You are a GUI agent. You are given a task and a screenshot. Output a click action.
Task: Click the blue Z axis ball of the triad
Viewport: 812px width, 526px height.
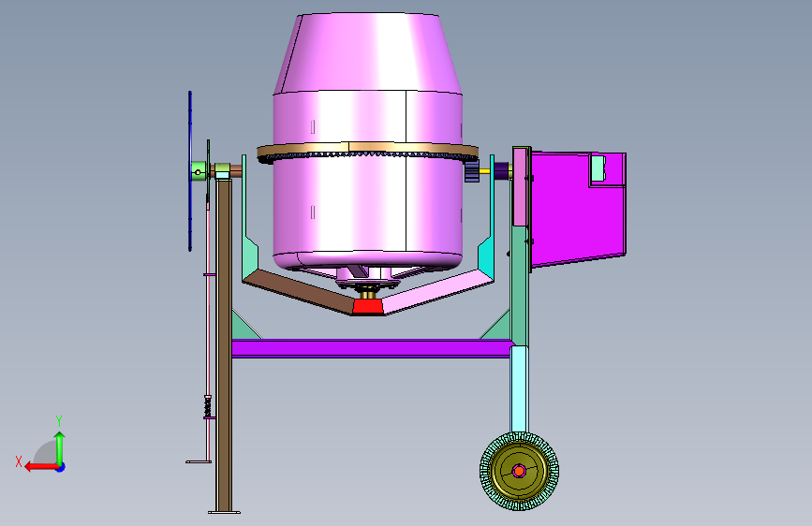(61, 467)
